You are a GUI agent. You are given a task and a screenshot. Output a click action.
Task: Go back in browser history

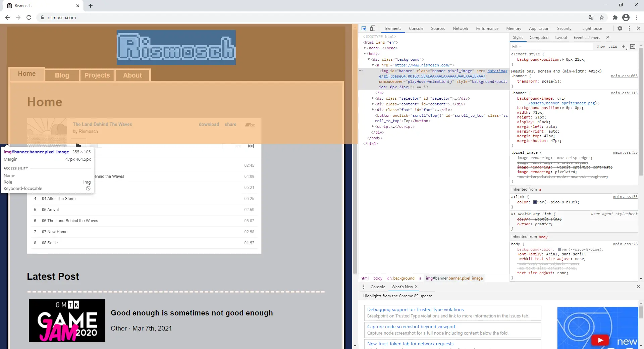coord(7,17)
